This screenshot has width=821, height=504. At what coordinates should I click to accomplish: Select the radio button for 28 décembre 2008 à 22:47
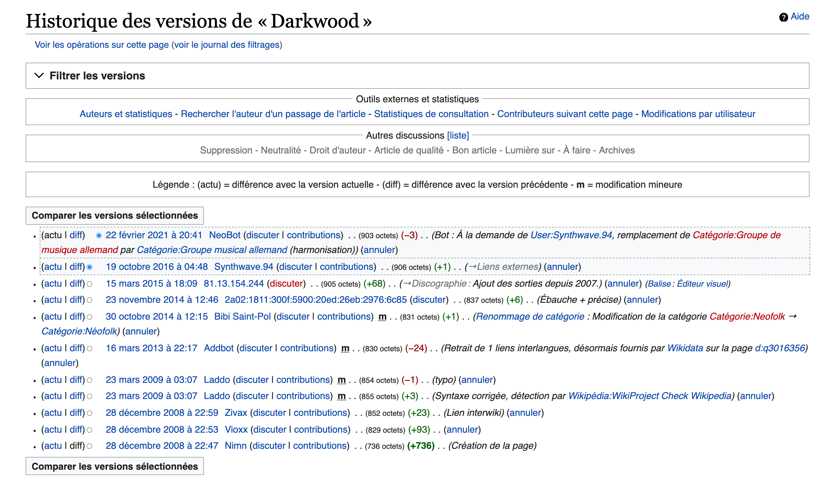90,446
